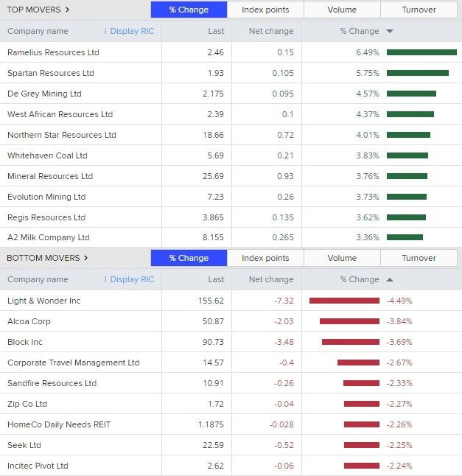Viewport: 462px width, 476px height.
Task: Click Top Movers Company name header
Action: point(38,31)
